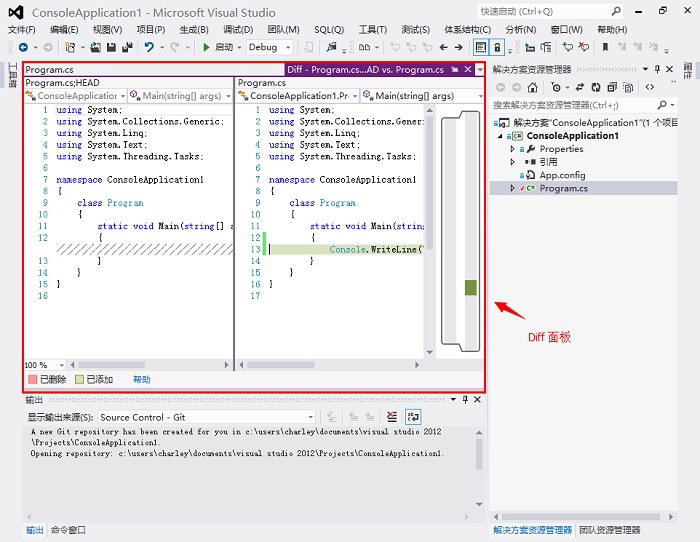Select App.config in Solution Explorer
700x542 pixels.
pyautogui.click(x=562, y=175)
